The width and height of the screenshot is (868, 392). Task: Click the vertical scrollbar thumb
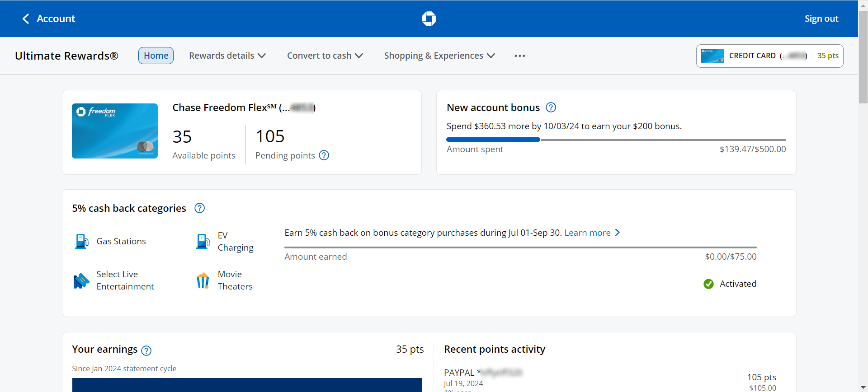[x=863, y=57]
